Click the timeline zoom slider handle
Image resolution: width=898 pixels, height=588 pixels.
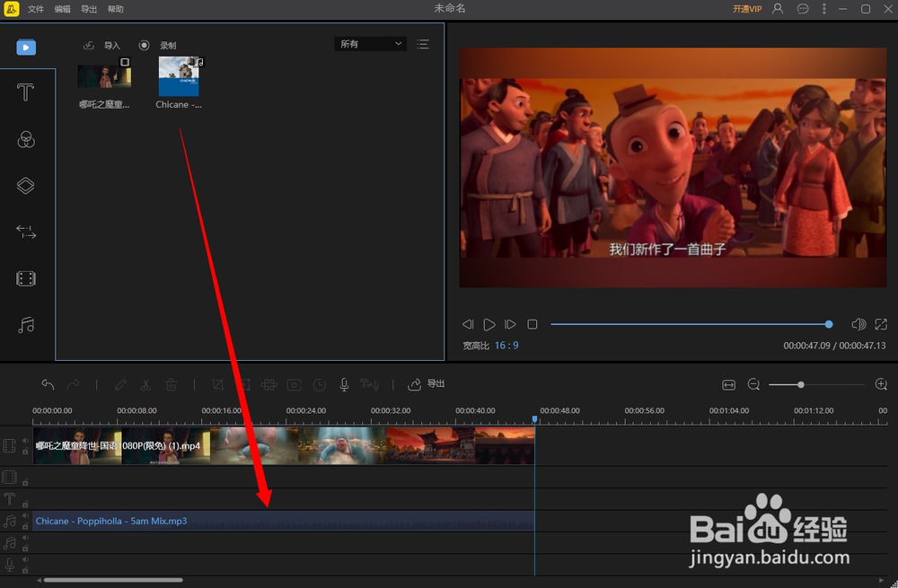pyautogui.click(x=801, y=385)
